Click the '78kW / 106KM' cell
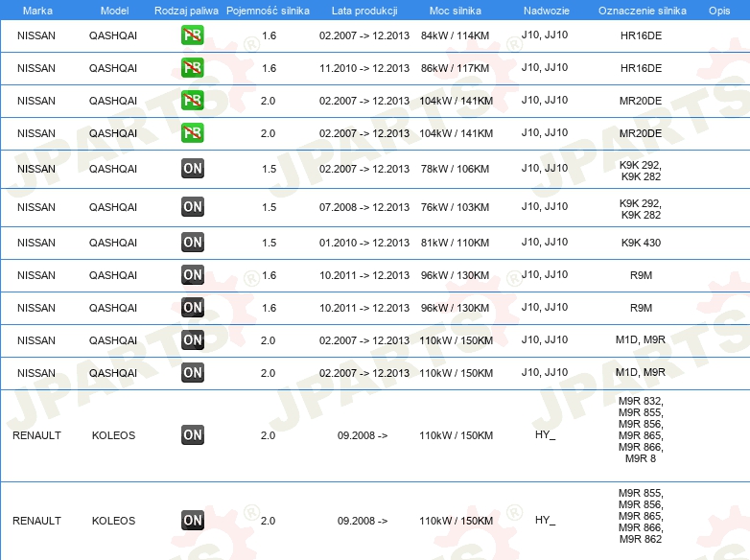750x560 pixels. point(455,169)
